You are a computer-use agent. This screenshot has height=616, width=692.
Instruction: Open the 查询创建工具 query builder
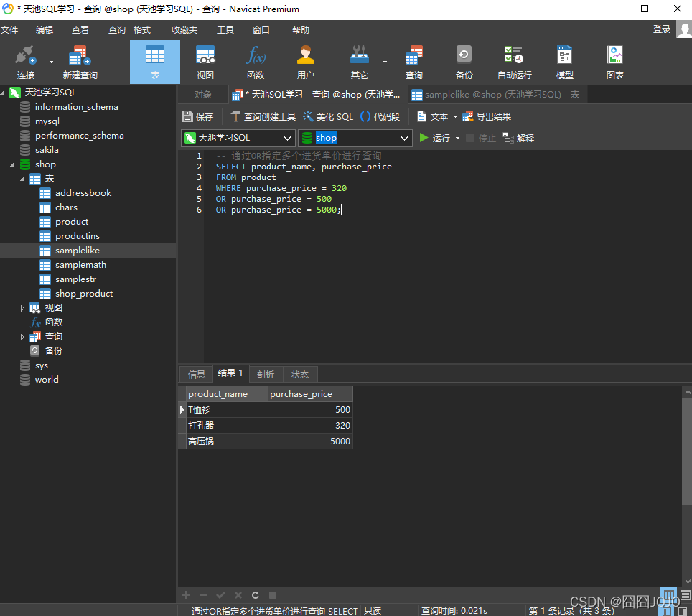pyautogui.click(x=263, y=116)
